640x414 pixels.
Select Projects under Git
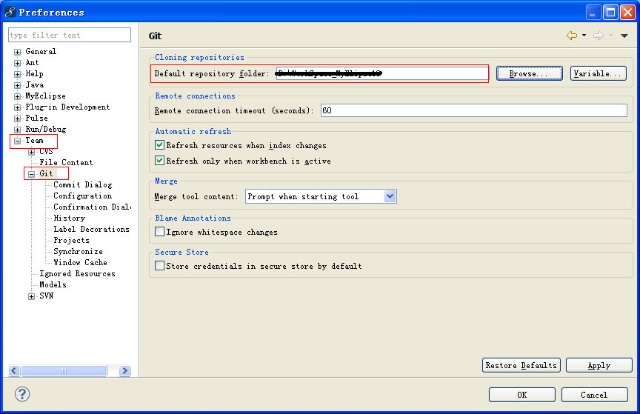71,240
